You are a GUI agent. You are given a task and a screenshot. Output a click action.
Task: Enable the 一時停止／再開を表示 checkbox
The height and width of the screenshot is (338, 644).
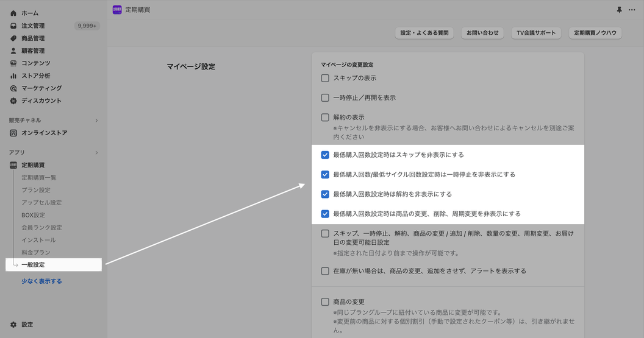tap(325, 97)
